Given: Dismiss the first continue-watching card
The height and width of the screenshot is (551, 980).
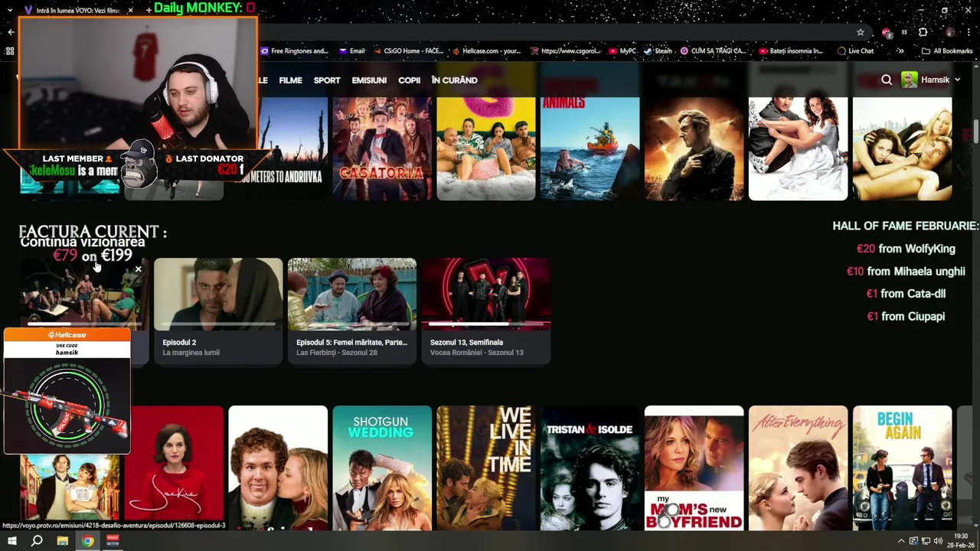Looking at the screenshot, I should (138, 269).
